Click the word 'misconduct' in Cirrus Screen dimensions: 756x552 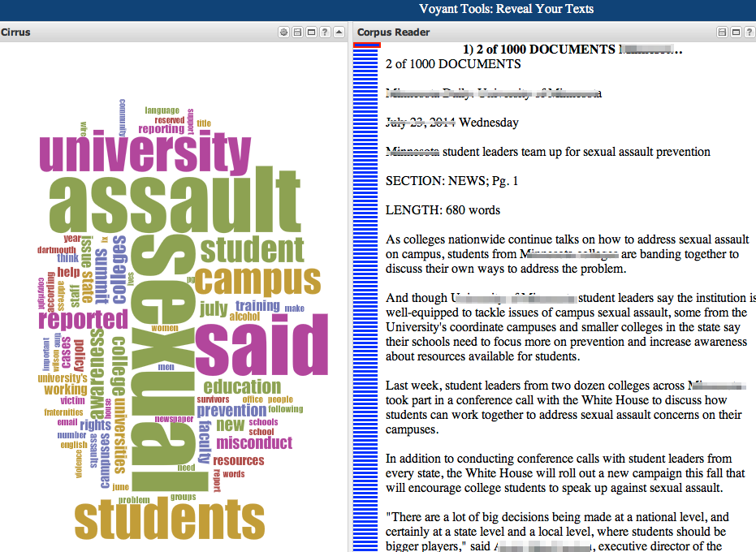point(253,442)
